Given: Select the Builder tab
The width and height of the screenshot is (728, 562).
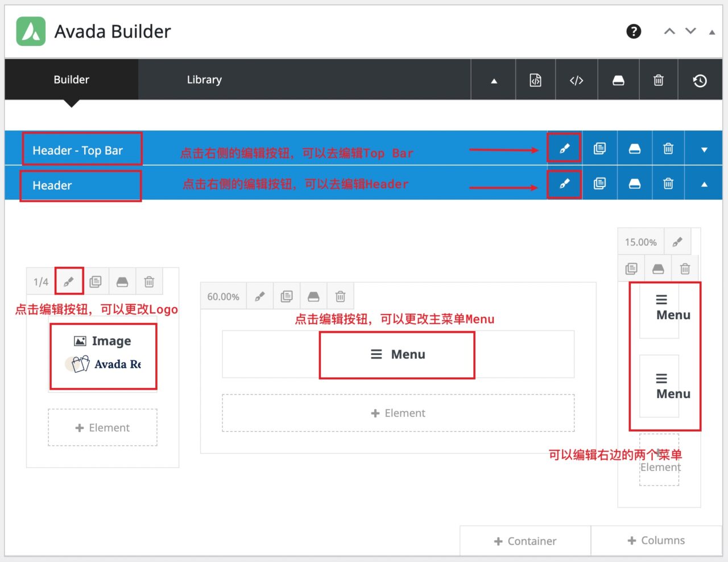Looking at the screenshot, I should click(x=71, y=80).
